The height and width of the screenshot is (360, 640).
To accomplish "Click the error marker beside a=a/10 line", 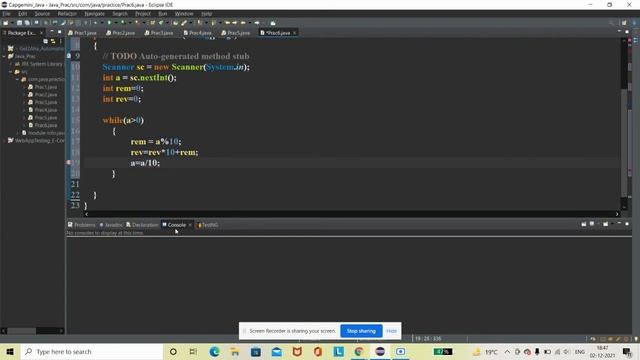I will (x=68, y=162).
